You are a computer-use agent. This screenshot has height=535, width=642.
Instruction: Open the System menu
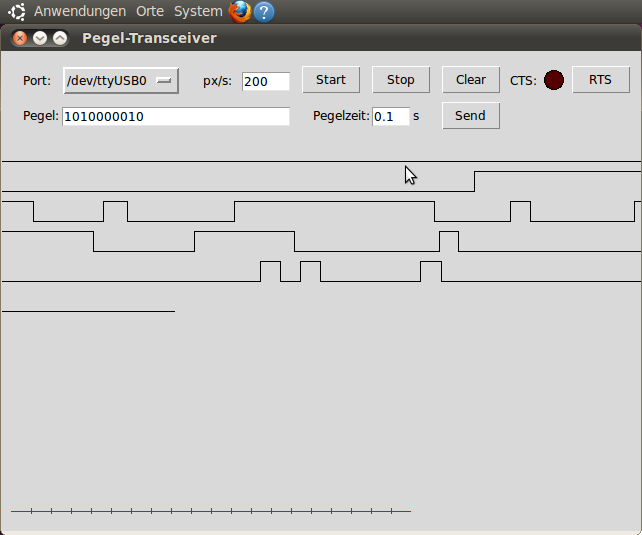tap(198, 12)
